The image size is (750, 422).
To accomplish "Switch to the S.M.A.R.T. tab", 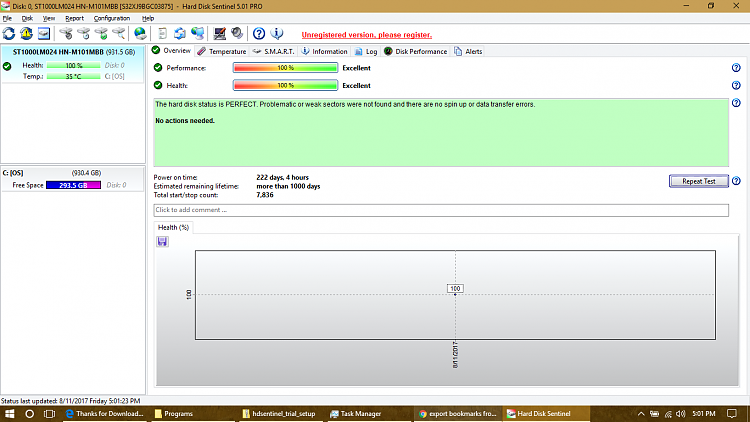I will 274,51.
